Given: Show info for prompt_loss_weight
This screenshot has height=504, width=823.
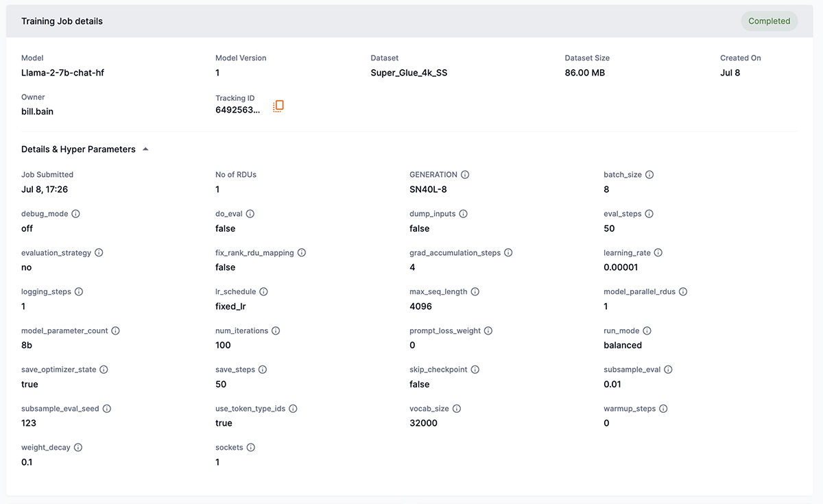Looking at the screenshot, I should pyautogui.click(x=488, y=331).
